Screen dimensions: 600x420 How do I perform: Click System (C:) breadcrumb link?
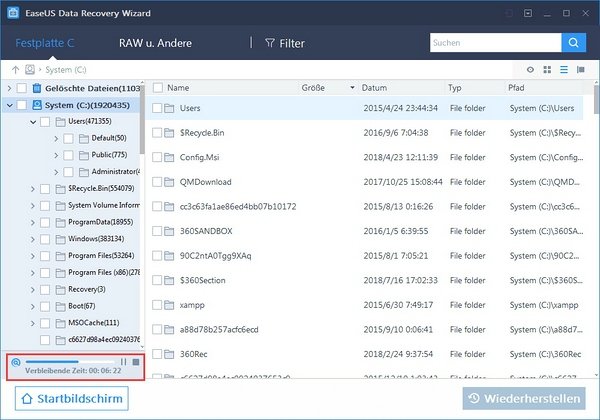click(66, 70)
